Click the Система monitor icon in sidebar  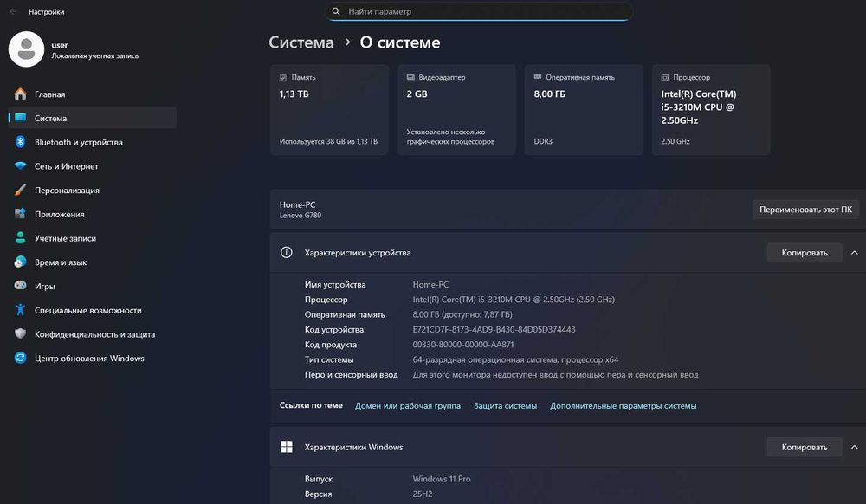pos(21,118)
